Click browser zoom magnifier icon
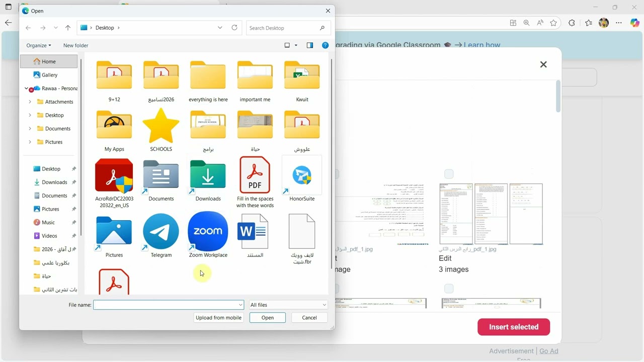Screen dimensions: 644x362 tap(526, 23)
